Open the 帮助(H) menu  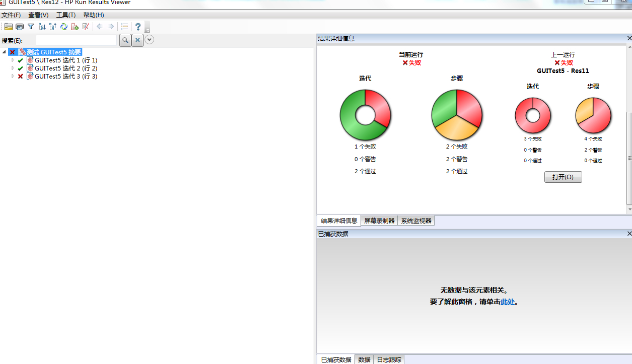tap(94, 15)
